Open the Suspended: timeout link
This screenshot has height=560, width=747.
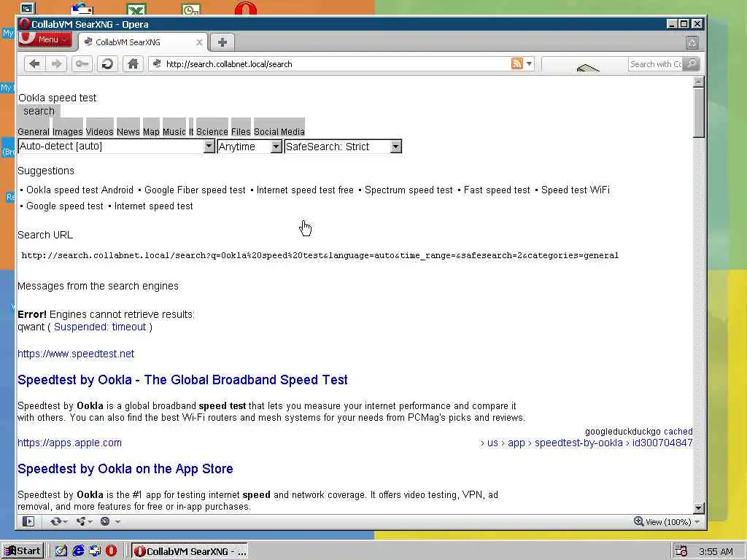[100, 327]
